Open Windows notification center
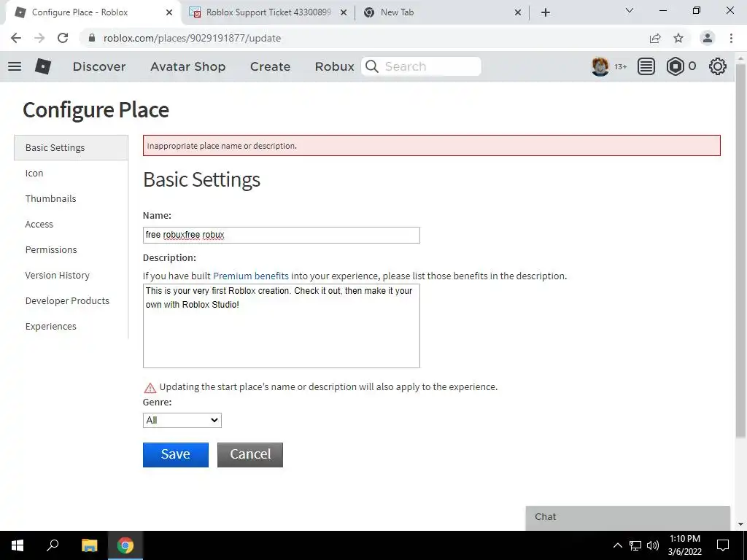 (723, 545)
